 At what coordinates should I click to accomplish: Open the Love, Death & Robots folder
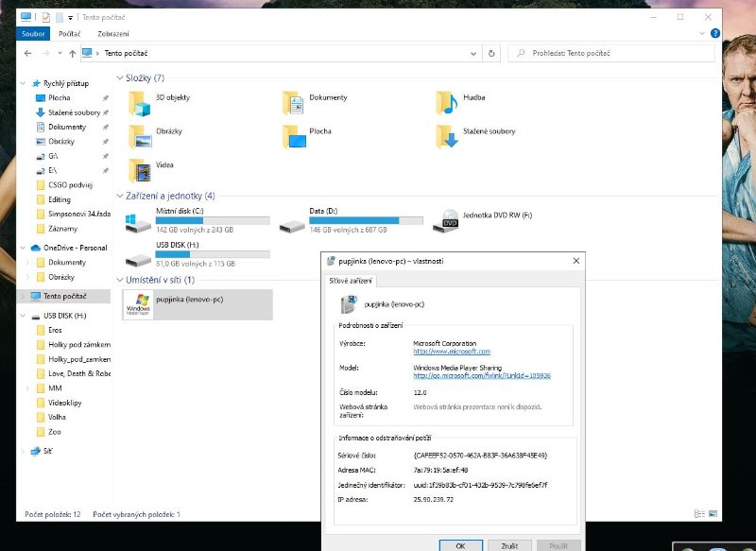click(x=79, y=373)
